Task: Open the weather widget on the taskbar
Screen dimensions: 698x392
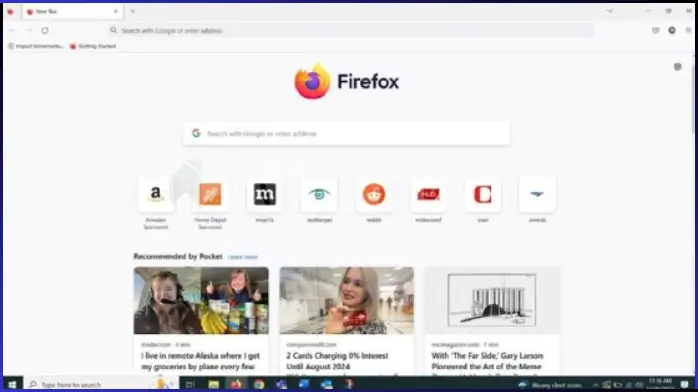Action: click(550, 385)
